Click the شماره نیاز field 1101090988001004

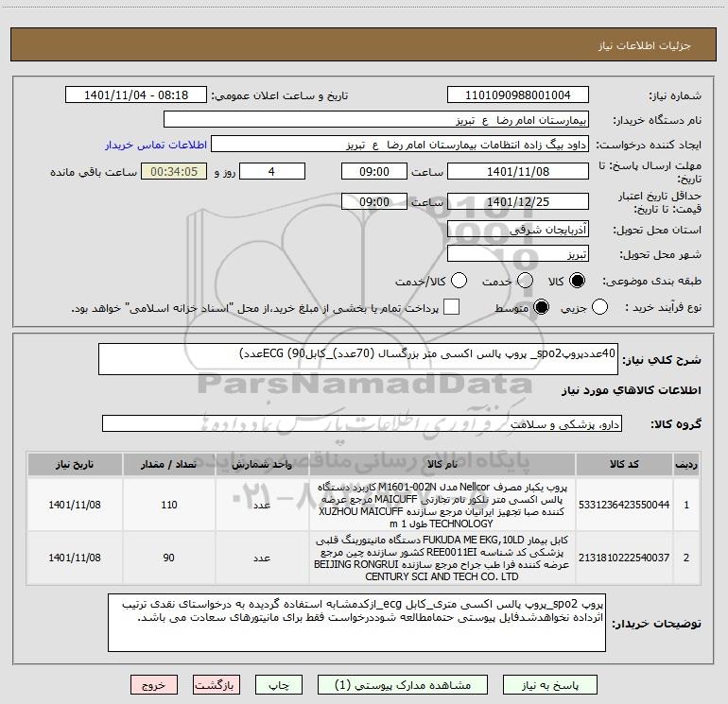pyautogui.click(x=518, y=94)
